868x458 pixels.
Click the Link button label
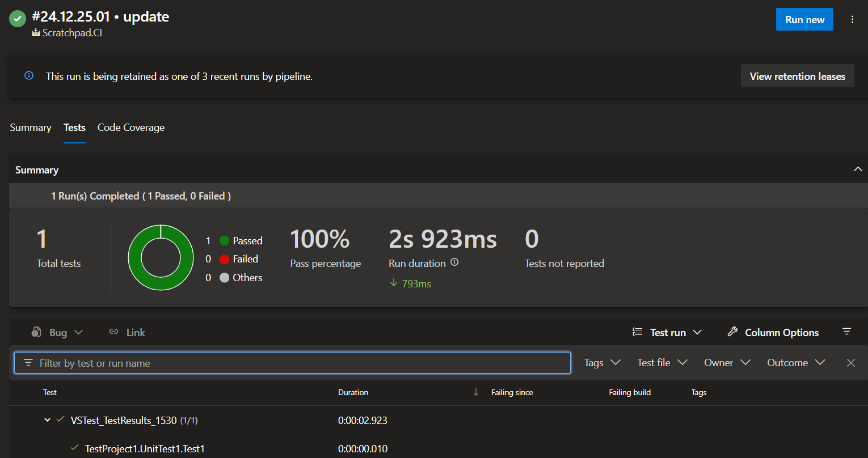point(136,332)
